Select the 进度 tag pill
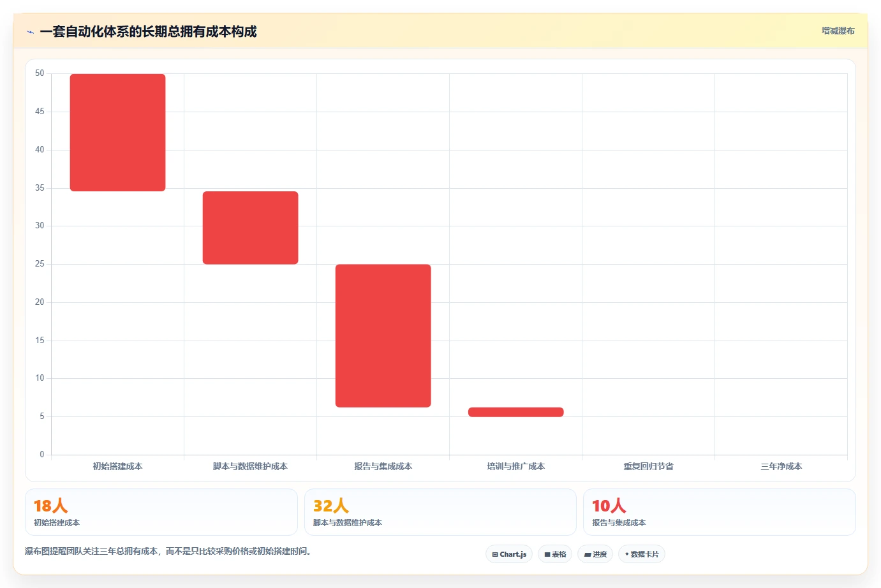881x588 pixels. click(x=595, y=554)
